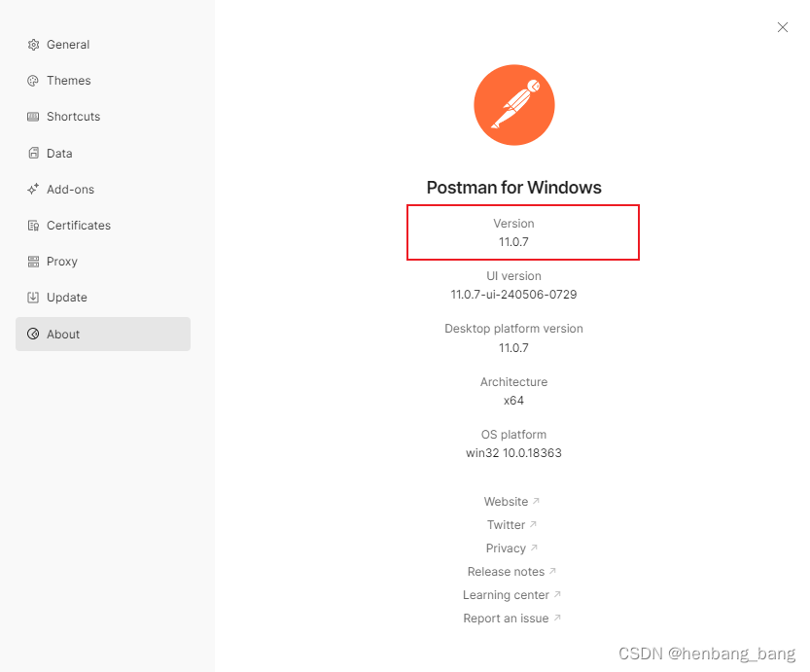Click the Add-ons sparkle icon
This screenshot has width=810, height=672.
pos(33,190)
